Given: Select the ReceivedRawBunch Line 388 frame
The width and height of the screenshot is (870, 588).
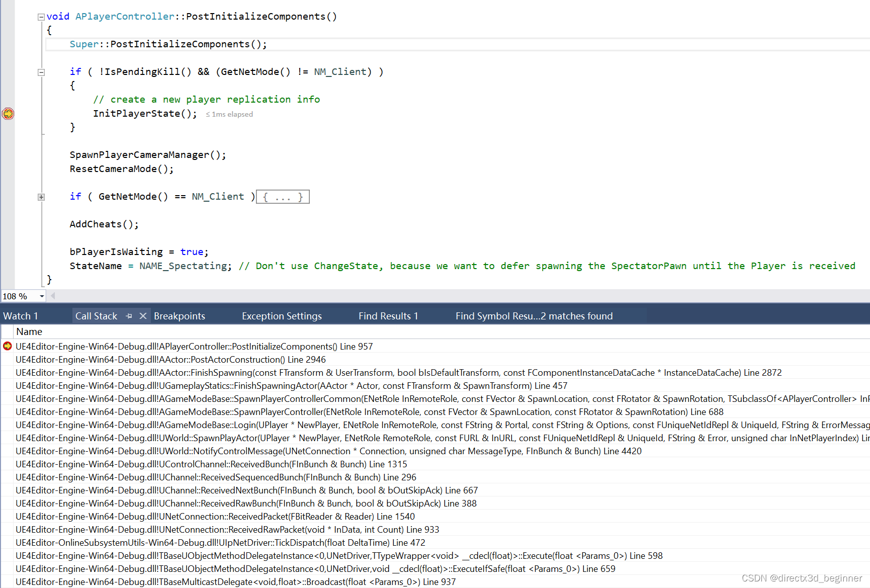Looking at the screenshot, I should pos(246,503).
